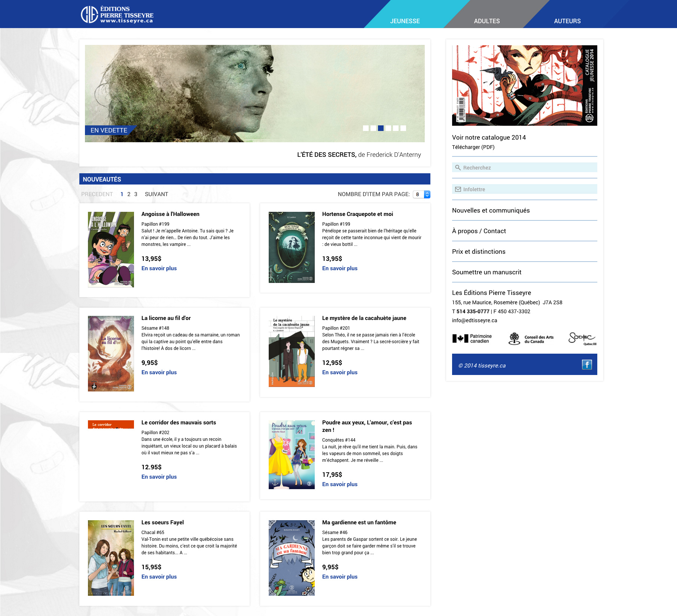Image resolution: width=677 pixels, height=616 pixels.
Task: Click the Conseil des Arts du Canada logo
Action: pyautogui.click(x=531, y=339)
